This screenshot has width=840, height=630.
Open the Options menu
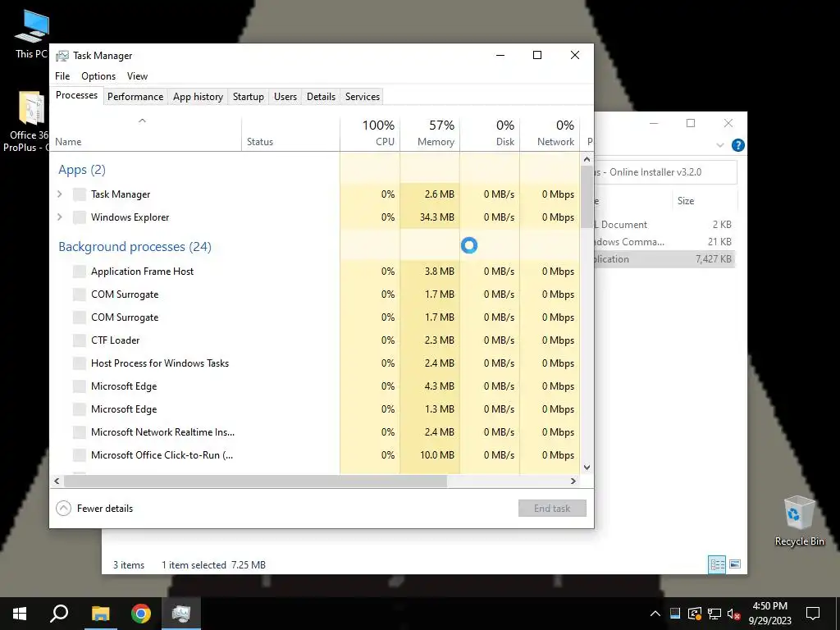pos(98,76)
